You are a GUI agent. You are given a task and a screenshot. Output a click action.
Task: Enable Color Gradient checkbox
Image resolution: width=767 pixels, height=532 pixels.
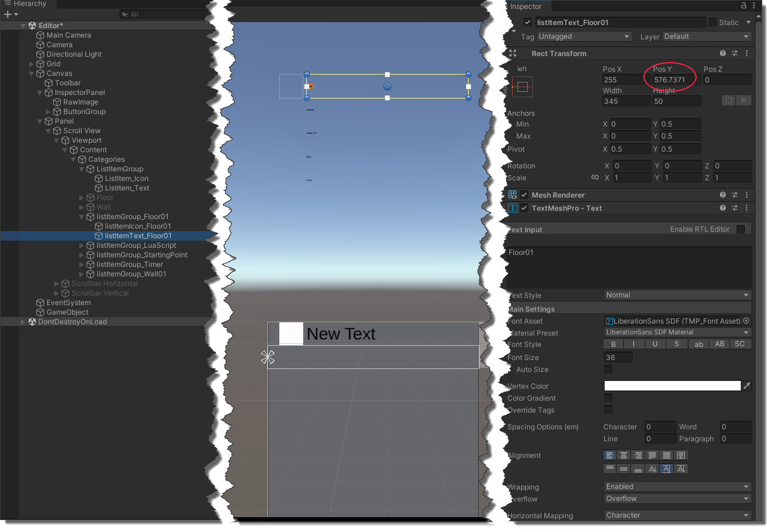click(608, 398)
